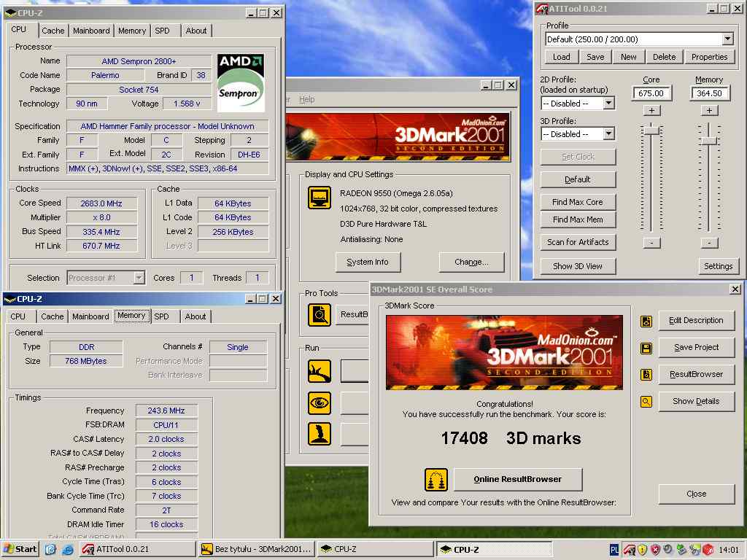Click the Change... display settings button
Viewport: 747px width, 560px height.
(471, 262)
